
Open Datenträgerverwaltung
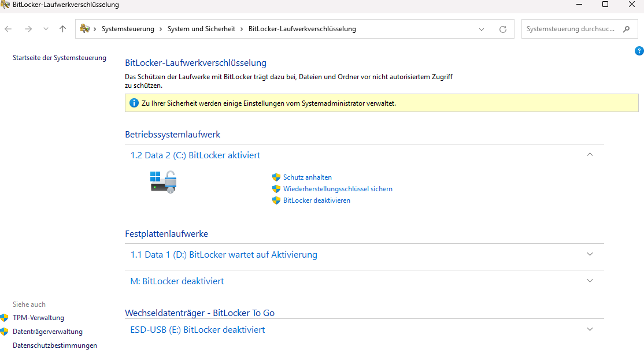47,332
